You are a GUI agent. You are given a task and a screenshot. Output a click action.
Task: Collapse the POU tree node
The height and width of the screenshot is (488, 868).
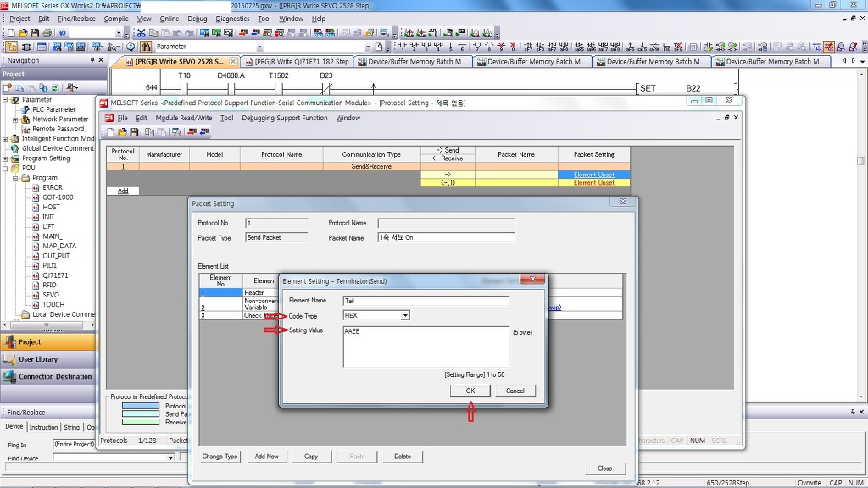[x=5, y=168]
